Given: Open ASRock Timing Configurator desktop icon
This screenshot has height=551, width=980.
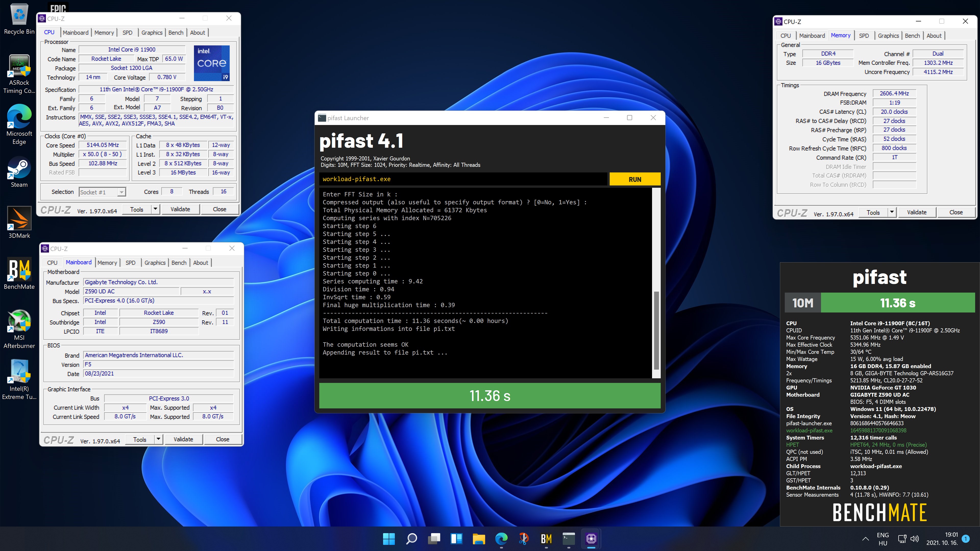Looking at the screenshot, I should coord(19,74).
